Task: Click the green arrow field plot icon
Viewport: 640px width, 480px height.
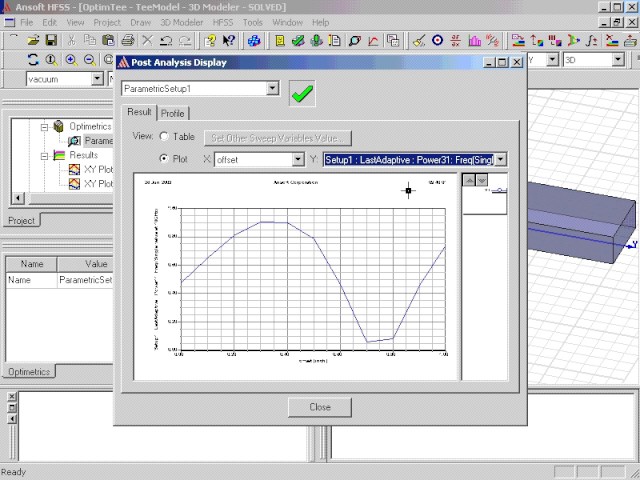Action: tap(573, 40)
